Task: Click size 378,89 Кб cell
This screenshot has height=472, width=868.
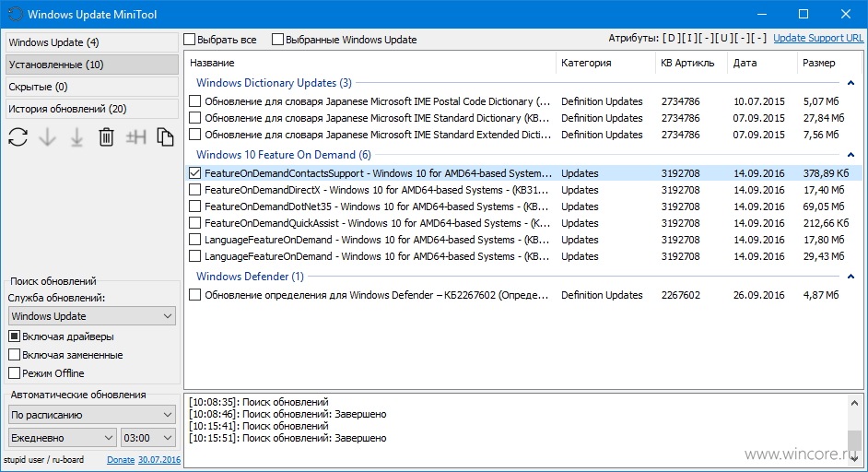Action: (826, 173)
